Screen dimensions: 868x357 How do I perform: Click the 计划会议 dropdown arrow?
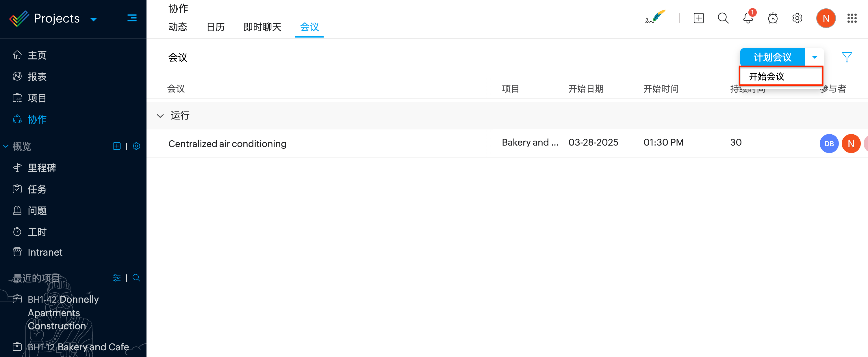pos(815,57)
